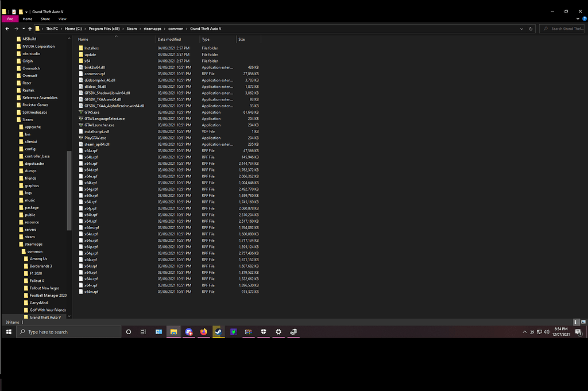Select the common.rpf file
The width and height of the screenshot is (588, 391).
95,74
